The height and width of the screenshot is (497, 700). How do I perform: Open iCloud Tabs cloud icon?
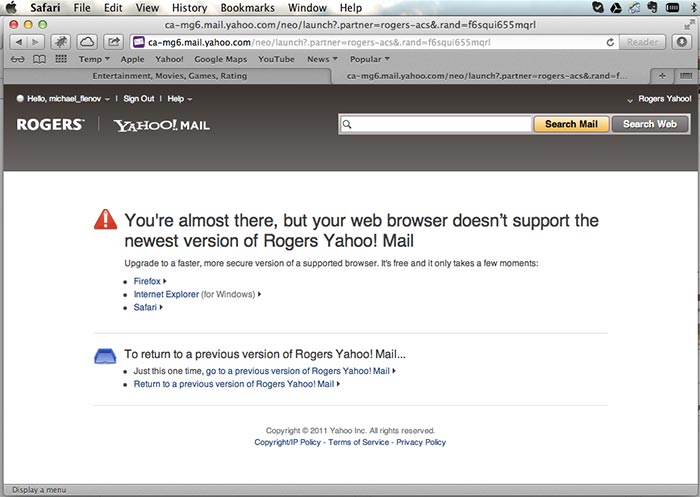pos(87,42)
